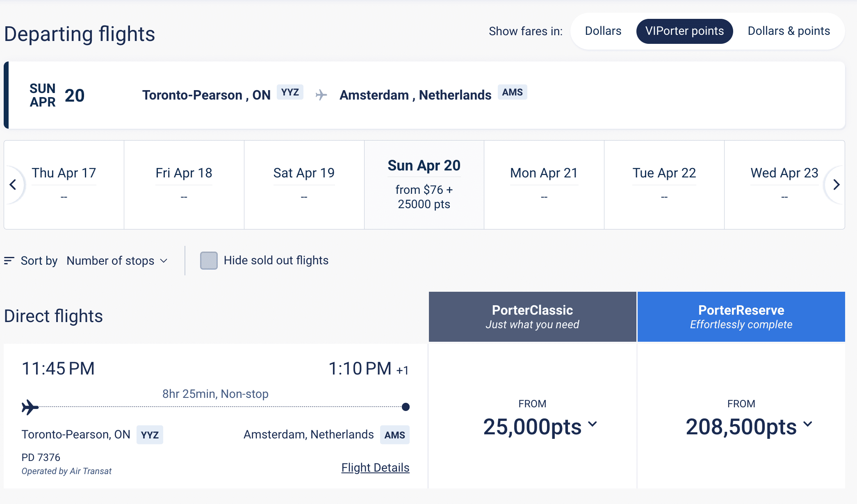Click the AMS airport code badge in header

[512, 92]
